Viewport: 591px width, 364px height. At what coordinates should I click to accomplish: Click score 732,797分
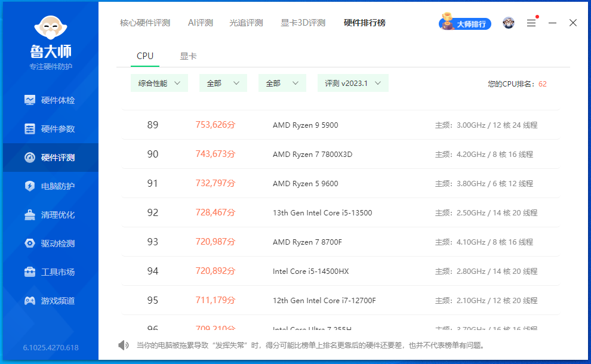tap(216, 183)
